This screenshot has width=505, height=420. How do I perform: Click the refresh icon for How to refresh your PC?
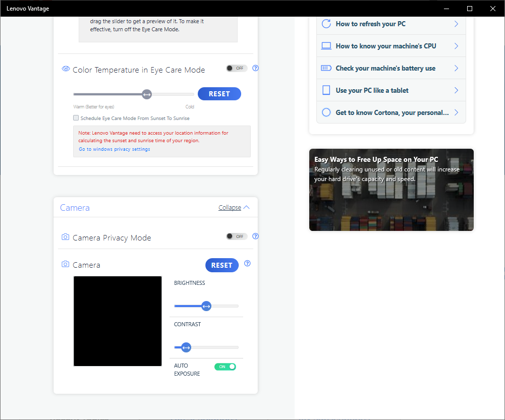pyautogui.click(x=326, y=23)
